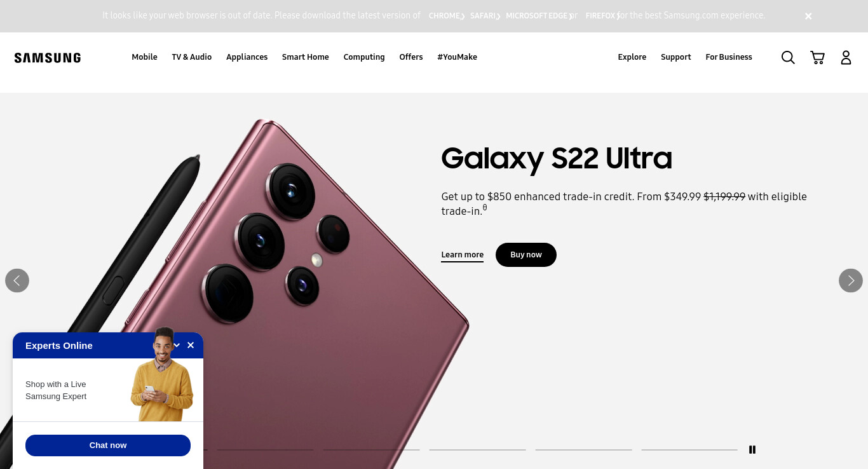Open the Appliances menu

(247, 57)
